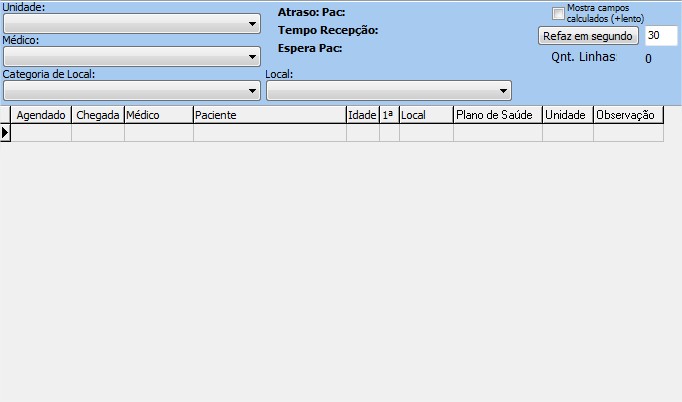This screenshot has height=402, width=682.
Task: Click the seconds input field showing 30
Action: coord(660,36)
